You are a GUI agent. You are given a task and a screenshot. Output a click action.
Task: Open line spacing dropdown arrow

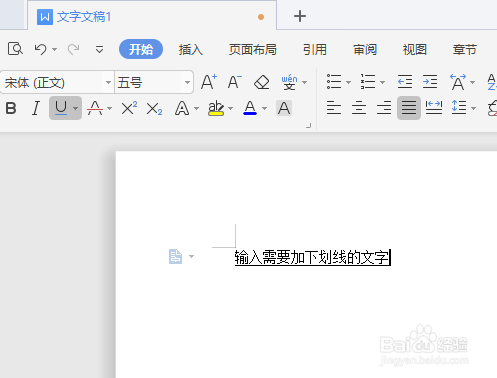474,108
